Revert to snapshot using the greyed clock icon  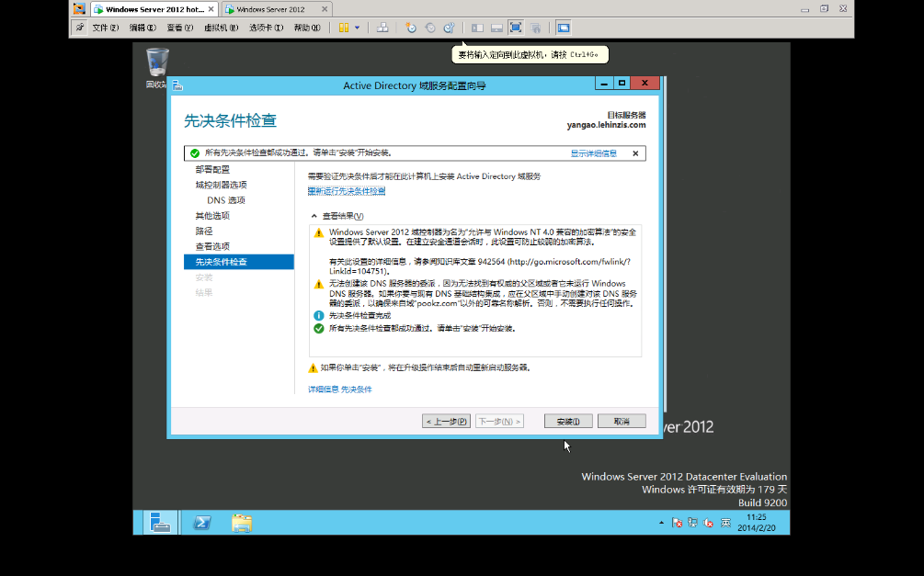click(430, 28)
